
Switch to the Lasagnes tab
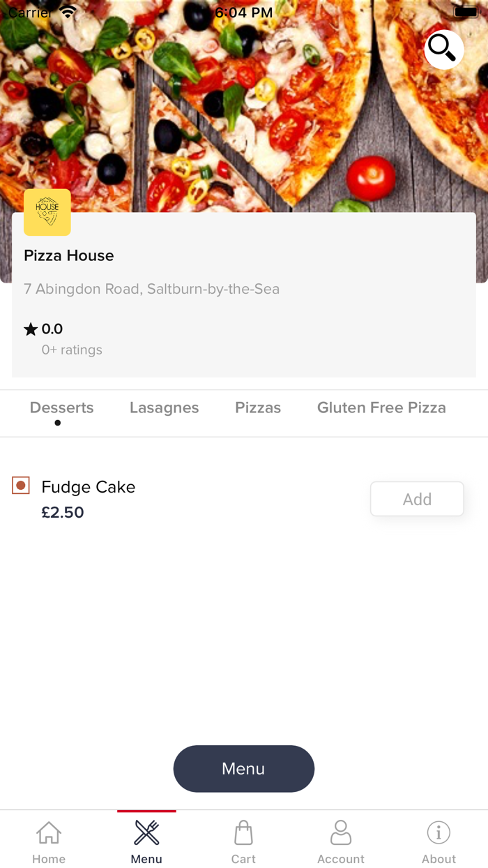[x=164, y=407]
